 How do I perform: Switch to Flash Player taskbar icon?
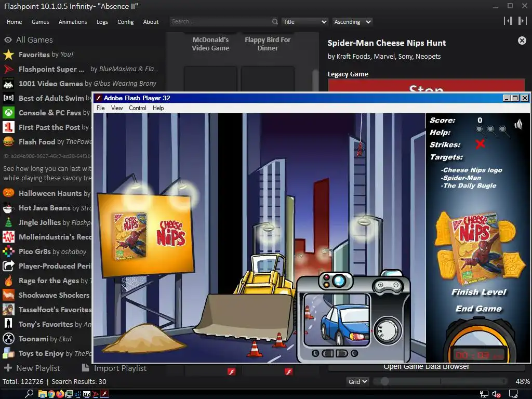104,394
